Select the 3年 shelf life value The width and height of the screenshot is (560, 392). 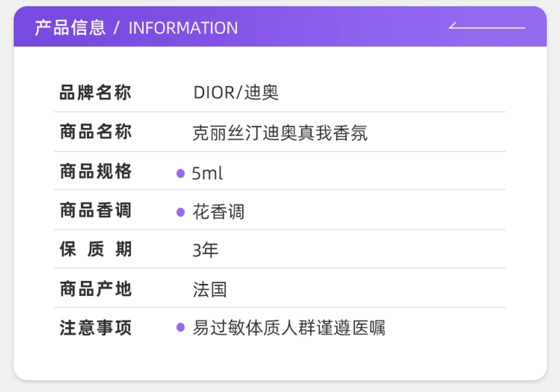click(x=206, y=250)
